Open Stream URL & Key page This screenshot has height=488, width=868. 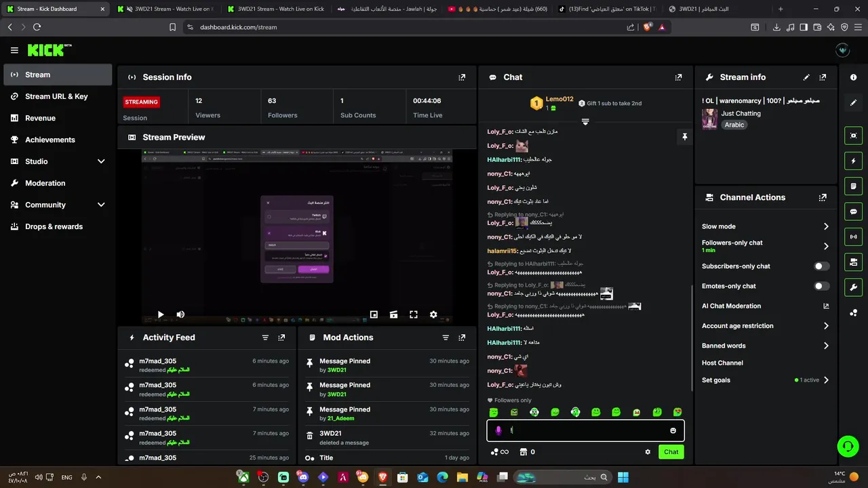pyautogui.click(x=58, y=96)
